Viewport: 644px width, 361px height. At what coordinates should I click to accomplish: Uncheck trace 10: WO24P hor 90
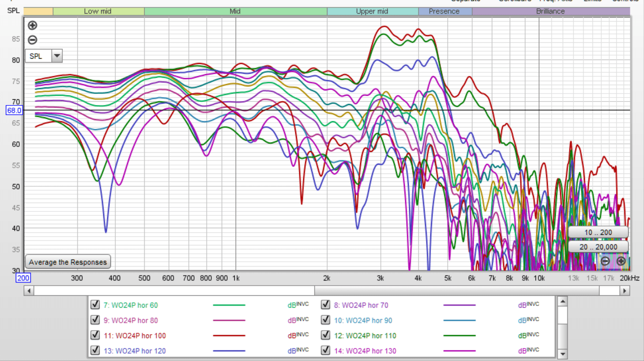[325, 320]
